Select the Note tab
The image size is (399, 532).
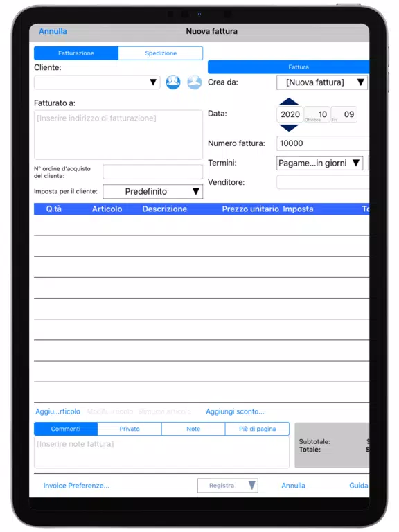coord(193,429)
